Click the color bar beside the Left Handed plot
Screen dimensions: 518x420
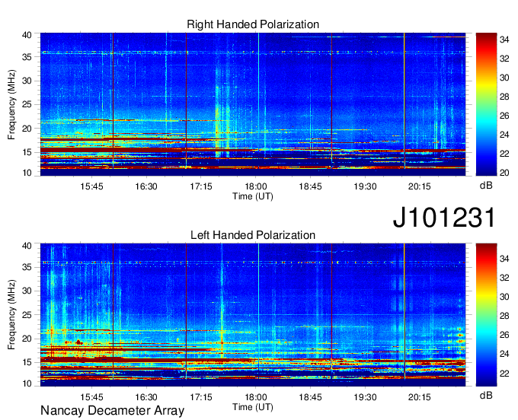coord(486,315)
